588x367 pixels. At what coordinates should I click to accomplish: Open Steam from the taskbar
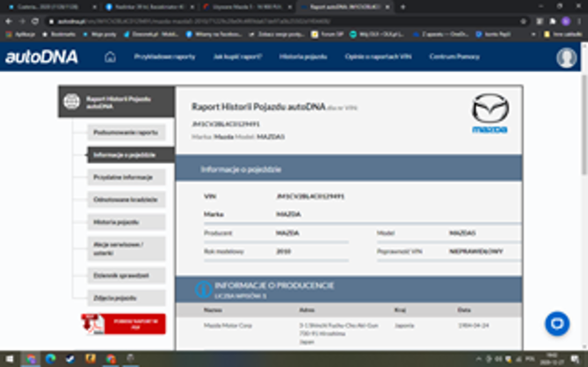tap(70, 359)
